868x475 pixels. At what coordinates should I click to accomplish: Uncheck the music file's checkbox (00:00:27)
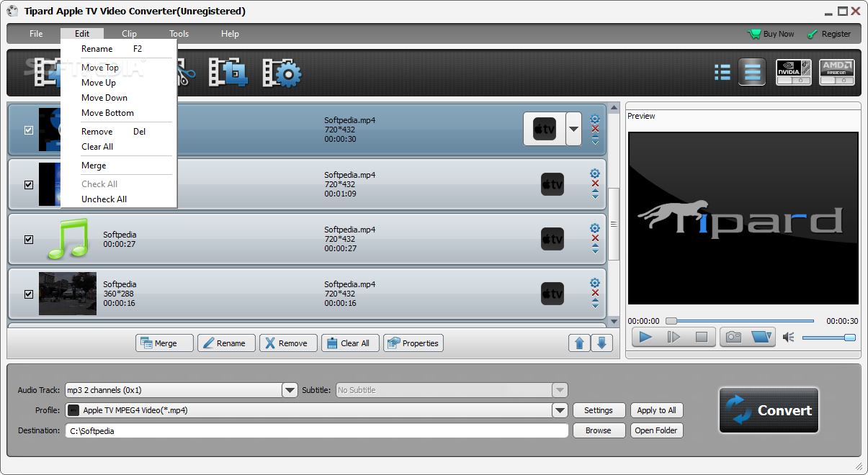[x=29, y=240]
